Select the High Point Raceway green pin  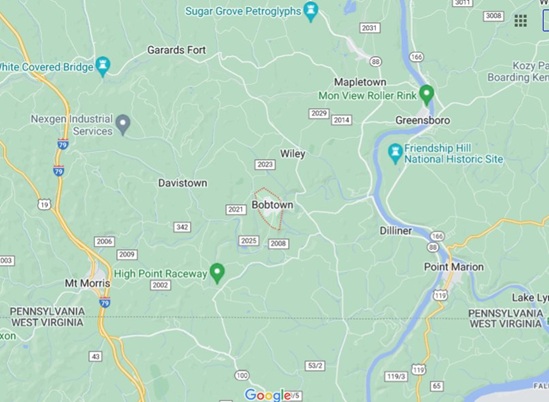point(217,273)
